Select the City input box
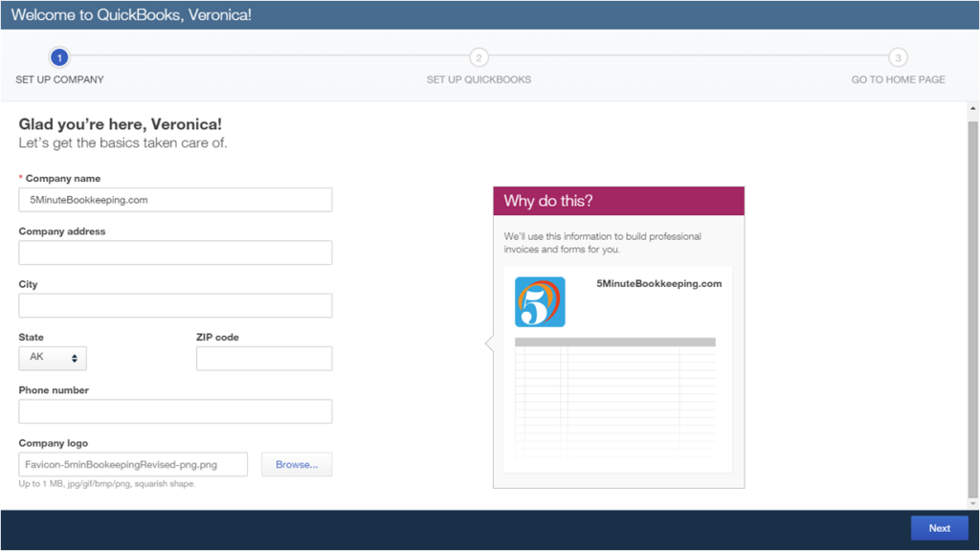The height and width of the screenshot is (551, 980). click(176, 305)
